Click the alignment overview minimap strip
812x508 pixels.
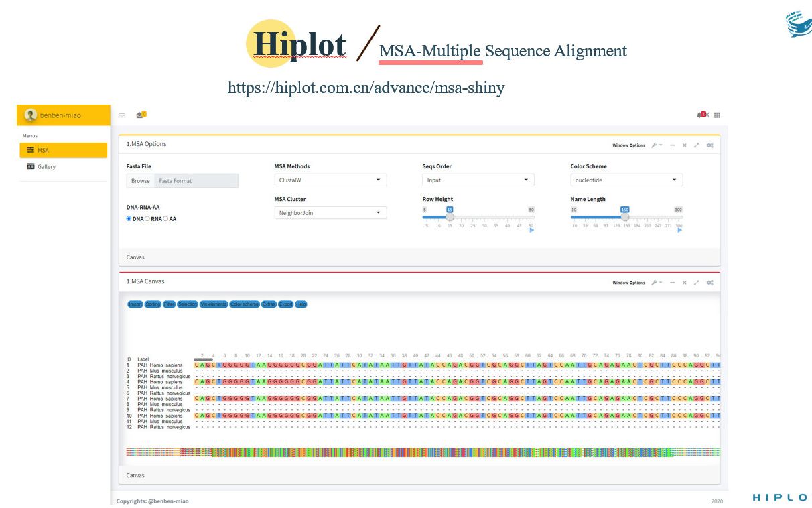[x=423, y=452]
